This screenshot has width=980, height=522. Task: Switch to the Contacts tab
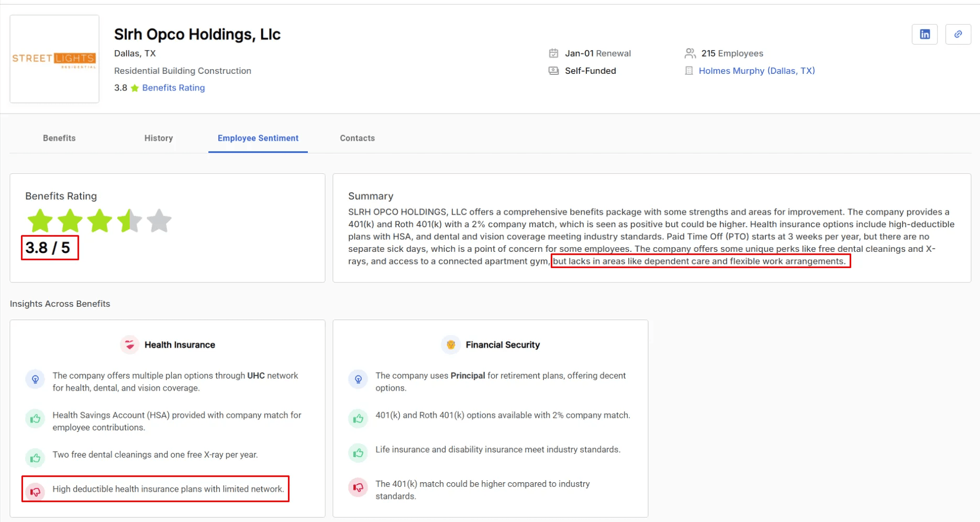(x=357, y=138)
